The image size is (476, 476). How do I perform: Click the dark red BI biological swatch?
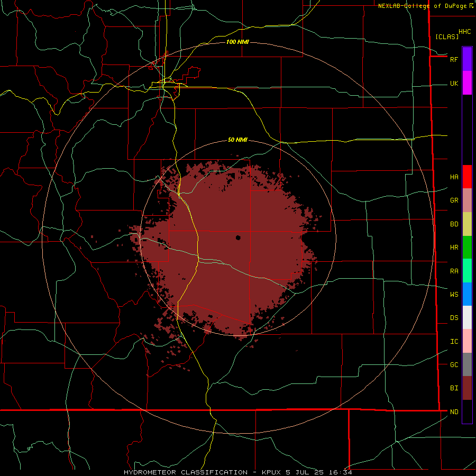point(467,388)
